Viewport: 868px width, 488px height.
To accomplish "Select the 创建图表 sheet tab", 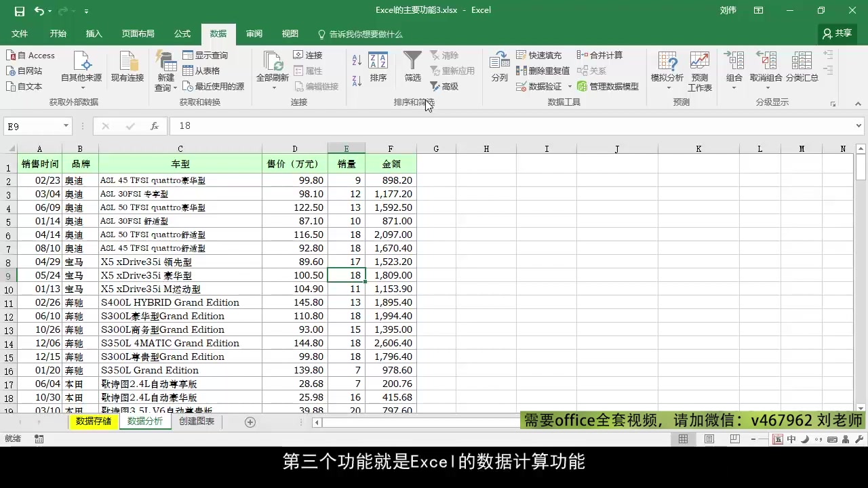I will tap(197, 422).
